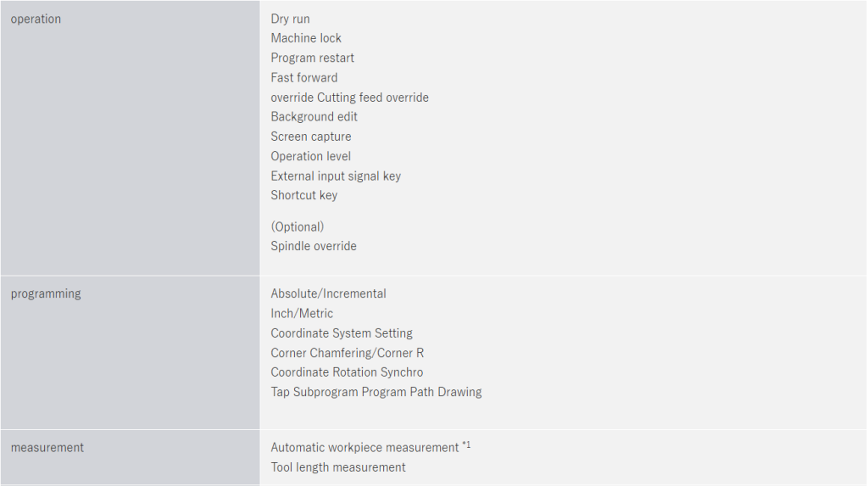Click "Corner Chamfering/Corner R" entry

[347, 353]
